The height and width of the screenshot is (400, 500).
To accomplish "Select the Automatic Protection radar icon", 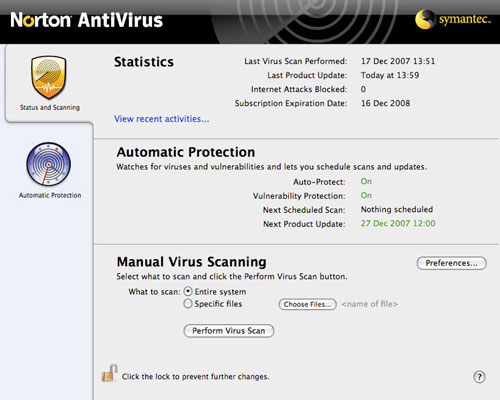I will (x=49, y=164).
